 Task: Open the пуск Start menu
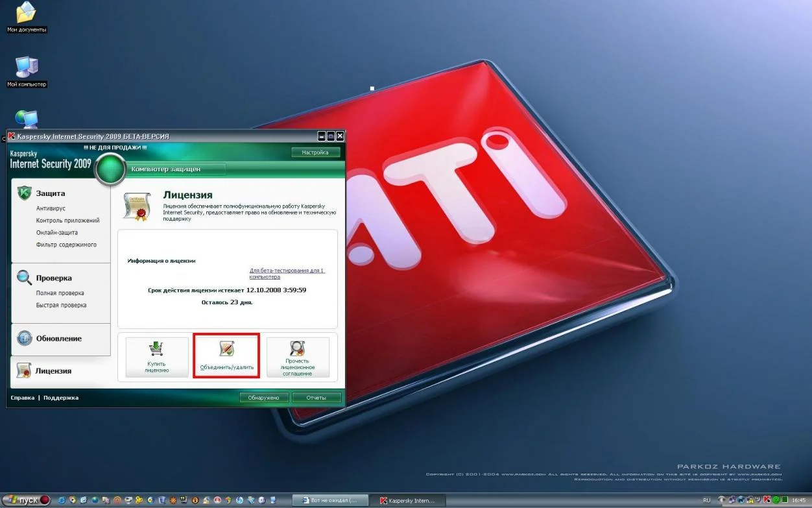[x=26, y=500]
